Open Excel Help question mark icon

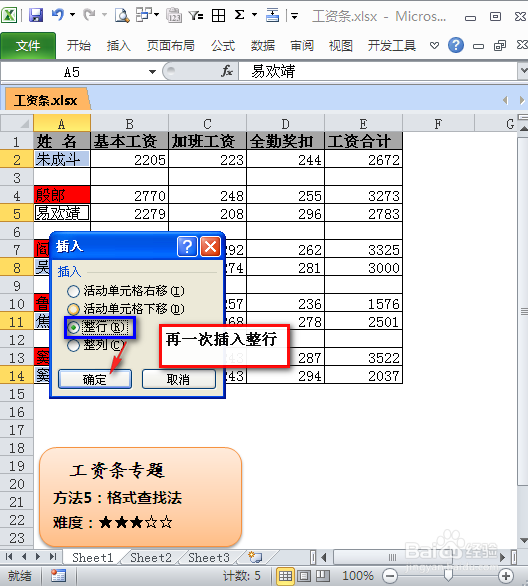[x=456, y=45]
